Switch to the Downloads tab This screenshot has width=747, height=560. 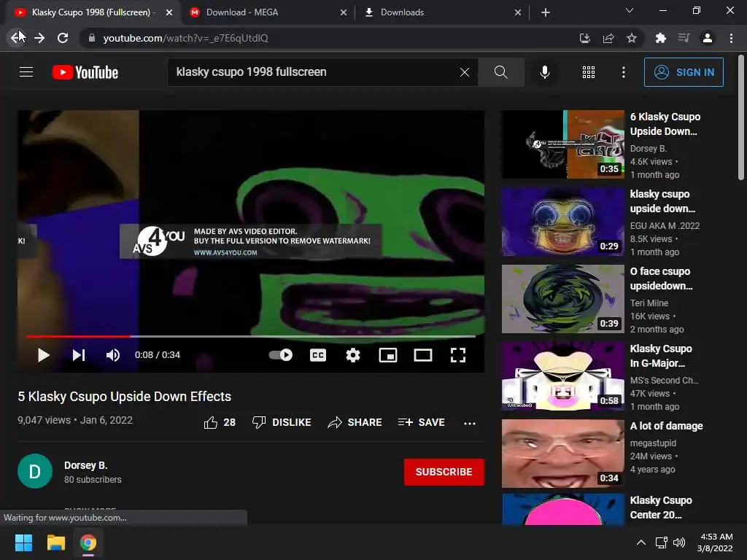click(x=402, y=12)
